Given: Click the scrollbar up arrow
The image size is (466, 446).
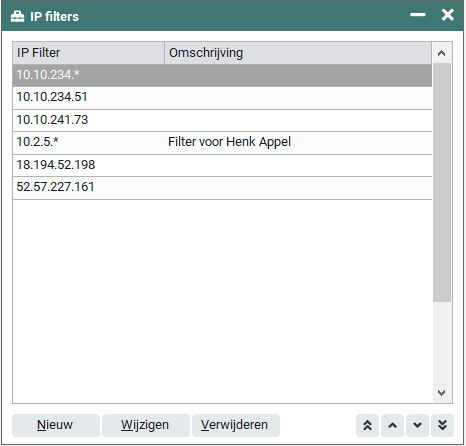Looking at the screenshot, I should point(442,53).
